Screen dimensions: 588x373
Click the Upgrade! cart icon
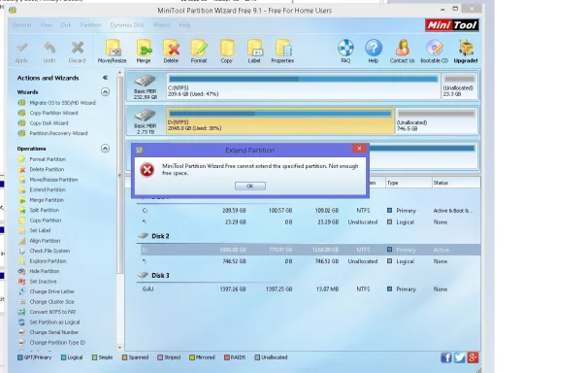pyautogui.click(x=466, y=48)
